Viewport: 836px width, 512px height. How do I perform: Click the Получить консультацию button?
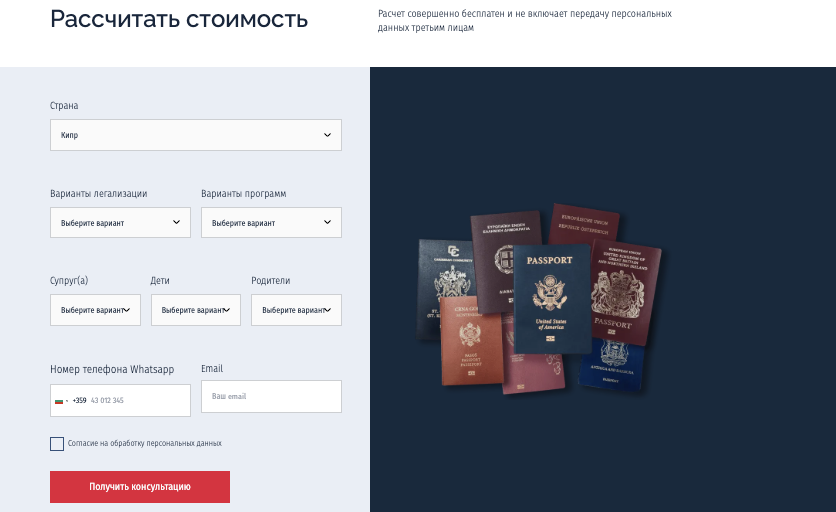[140, 486]
